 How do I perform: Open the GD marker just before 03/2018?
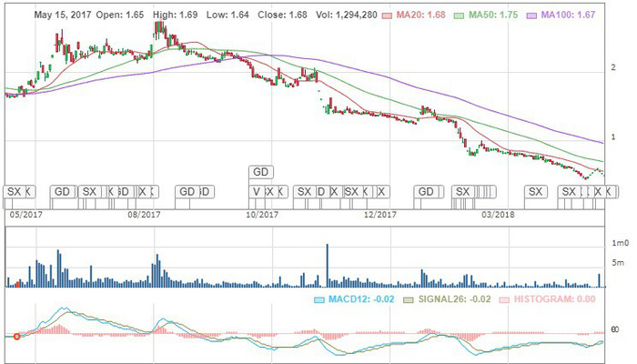425,192
